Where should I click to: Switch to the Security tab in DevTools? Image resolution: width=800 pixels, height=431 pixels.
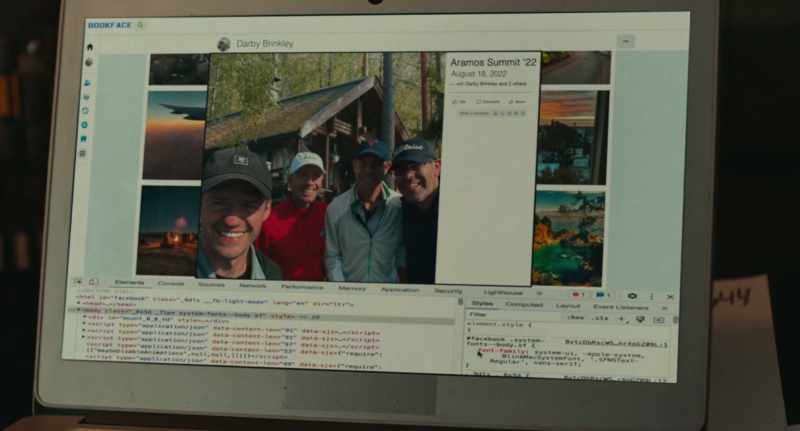click(448, 291)
